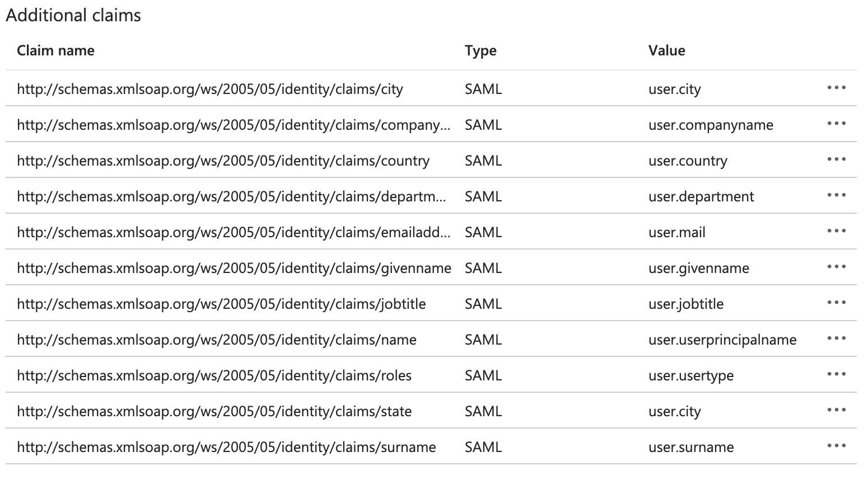Open ellipsis menu for state claim
This screenshot has height=480, width=868.
point(836,410)
